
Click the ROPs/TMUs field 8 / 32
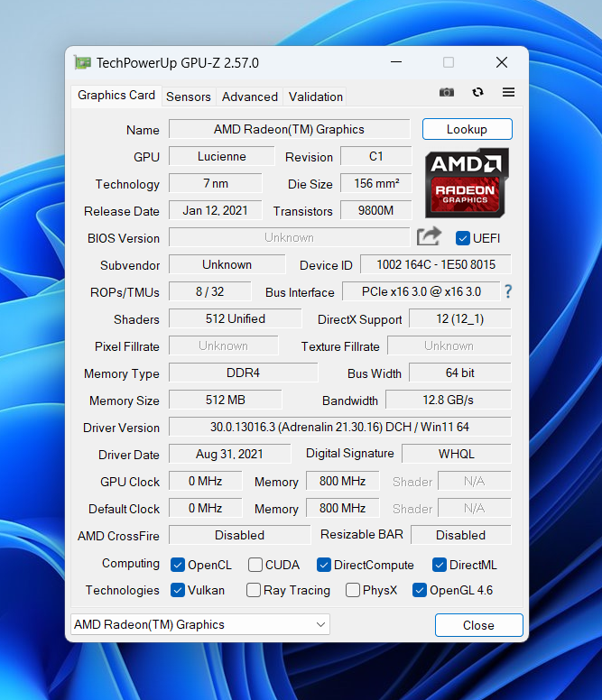210,291
